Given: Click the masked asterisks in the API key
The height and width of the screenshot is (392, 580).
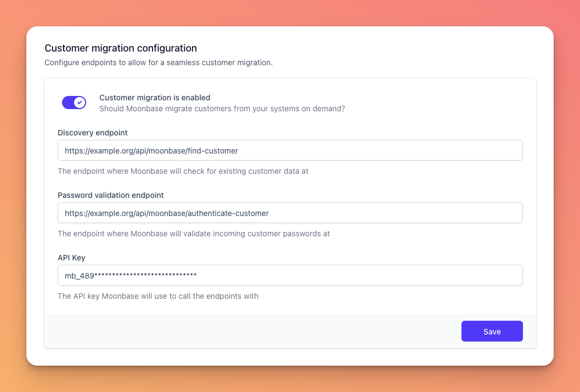Looking at the screenshot, I should pyautogui.click(x=146, y=275).
